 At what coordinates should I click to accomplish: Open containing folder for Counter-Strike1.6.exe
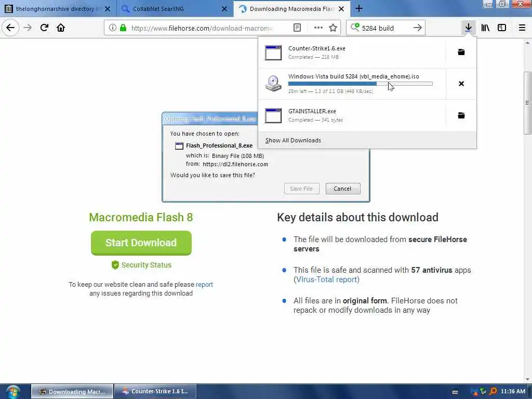point(461,52)
